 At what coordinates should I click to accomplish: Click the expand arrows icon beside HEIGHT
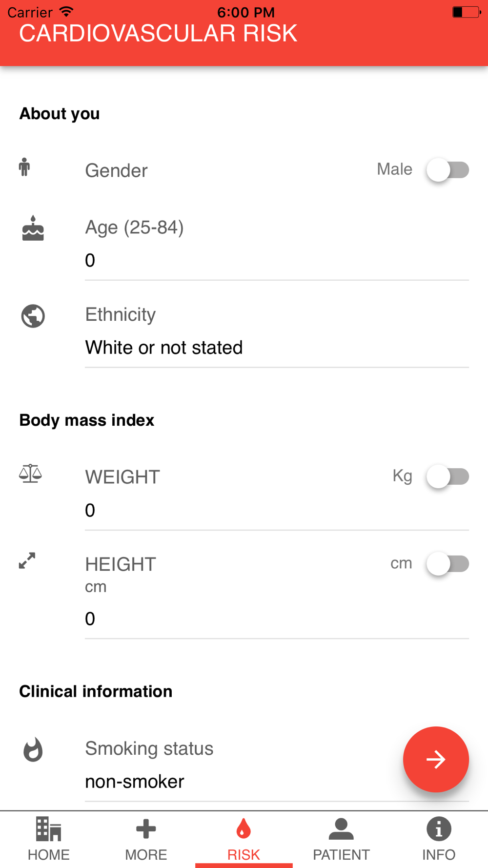[27, 560]
